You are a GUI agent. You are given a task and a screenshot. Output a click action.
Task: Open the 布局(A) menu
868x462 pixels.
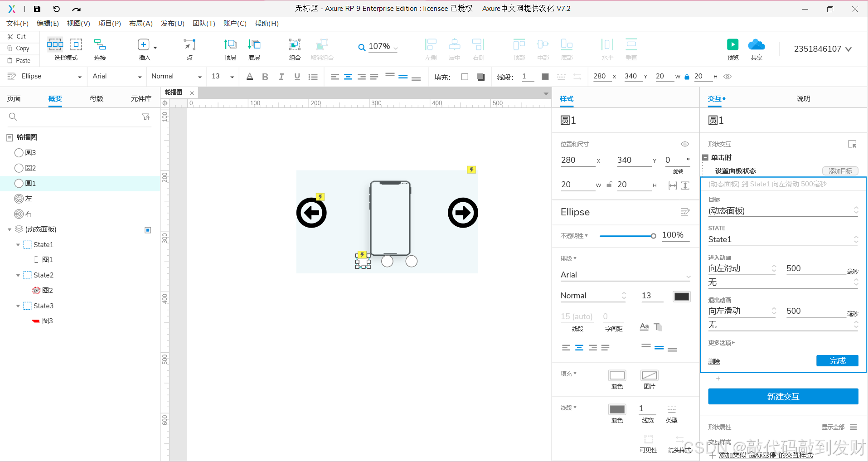point(141,24)
